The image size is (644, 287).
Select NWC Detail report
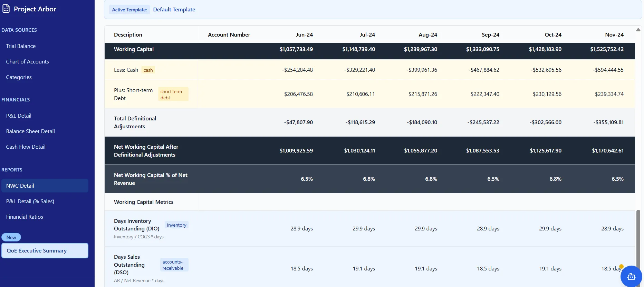45,186
